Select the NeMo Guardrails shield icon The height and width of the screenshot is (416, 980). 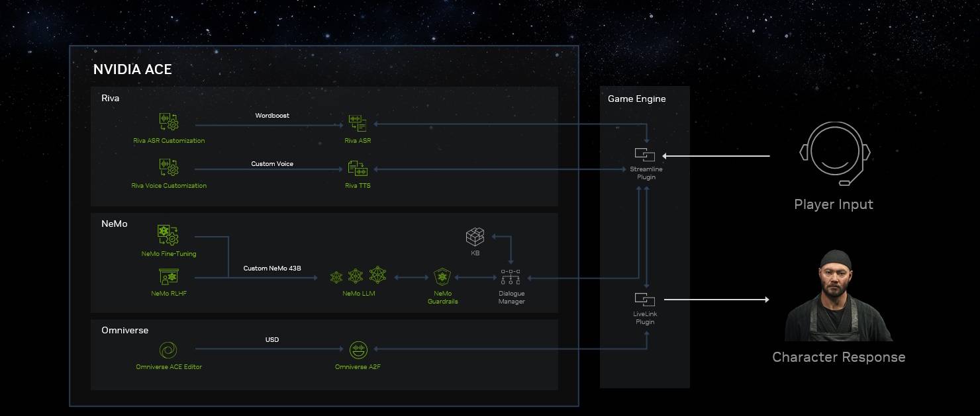click(442, 276)
